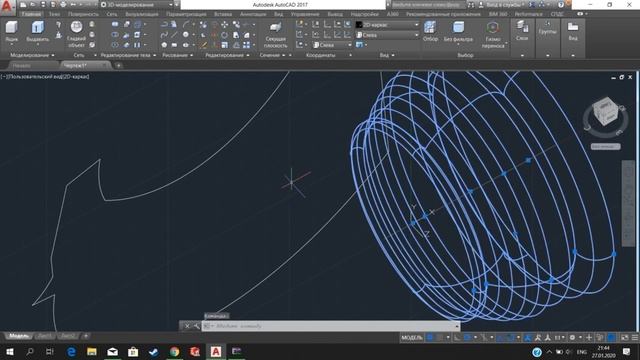This screenshot has width=640, height=360.
Task: Click the viewport label Пользовательский вид
Action: [35, 76]
